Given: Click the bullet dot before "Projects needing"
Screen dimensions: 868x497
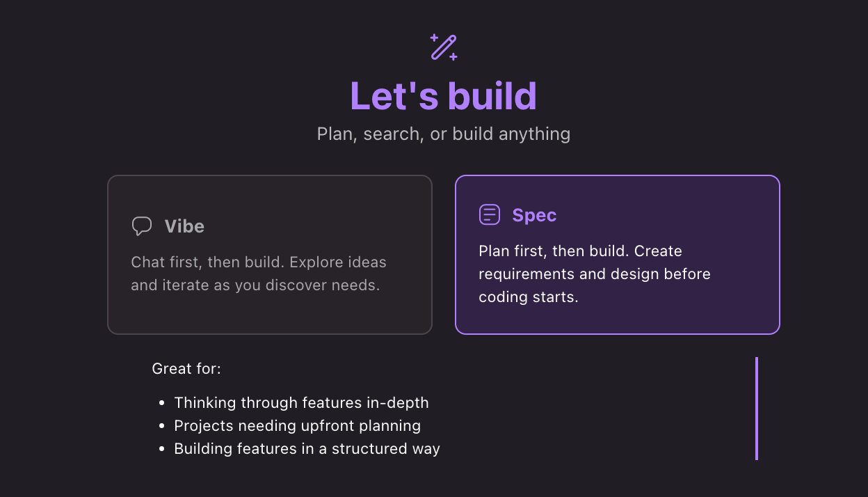Looking at the screenshot, I should coord(162,426).
